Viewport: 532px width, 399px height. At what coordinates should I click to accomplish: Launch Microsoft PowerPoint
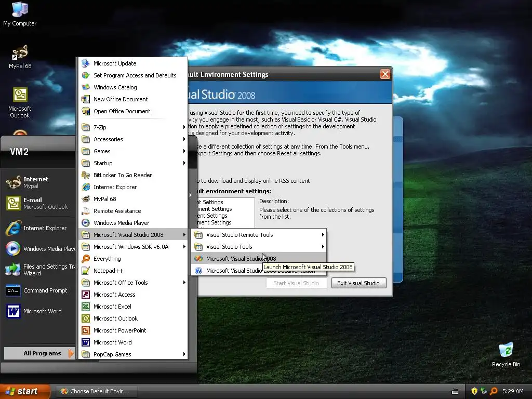point(133,330)
